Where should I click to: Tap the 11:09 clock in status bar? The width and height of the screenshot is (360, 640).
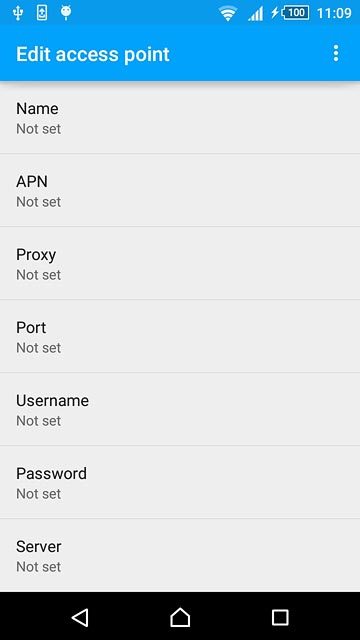[x=334, y=13]
